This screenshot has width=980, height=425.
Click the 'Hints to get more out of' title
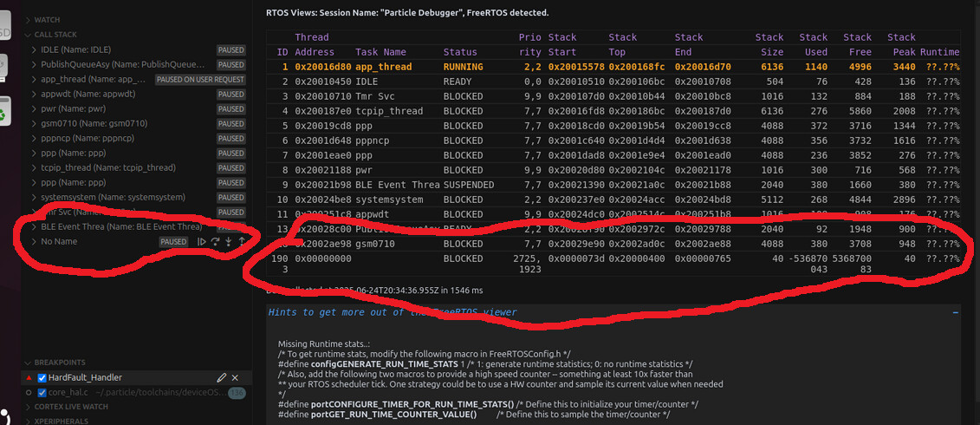[393, 311]
